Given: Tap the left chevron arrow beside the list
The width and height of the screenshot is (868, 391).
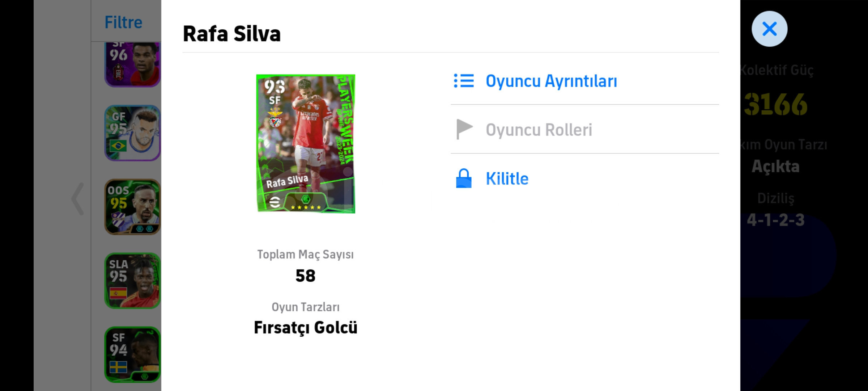Looking at the screenshot, I should tap(78, 199).
